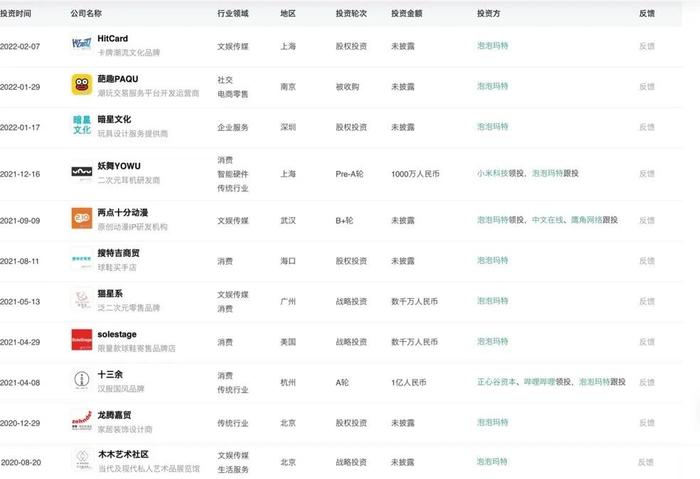The height and width of the screenshot is (479, 700).
Task: Click 反馈 button in solestage row
Action: [x=646, y=342]
